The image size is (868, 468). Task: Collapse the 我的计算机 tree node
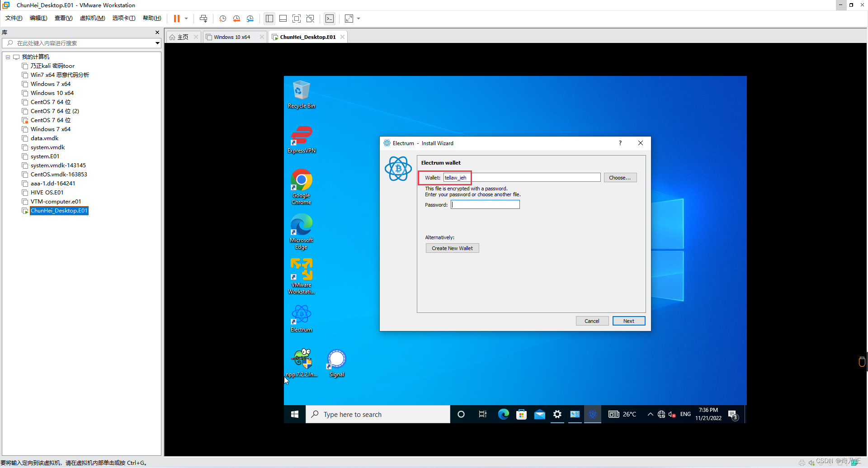pyautogui.click(x=8, y=57)
